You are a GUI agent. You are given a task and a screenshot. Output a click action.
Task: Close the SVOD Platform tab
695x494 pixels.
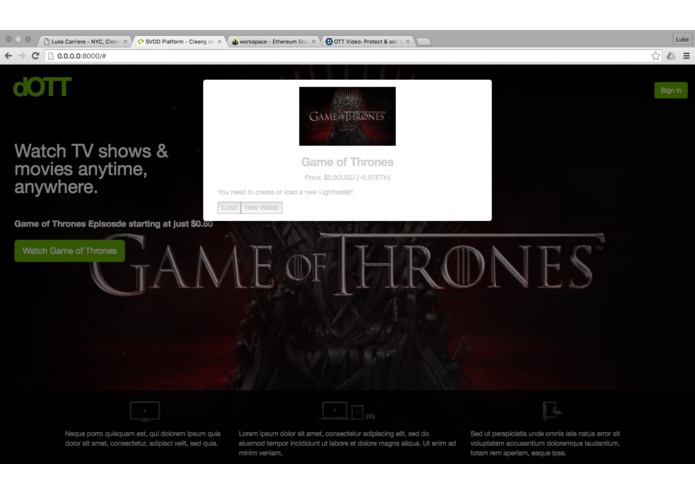pos(219,42)
